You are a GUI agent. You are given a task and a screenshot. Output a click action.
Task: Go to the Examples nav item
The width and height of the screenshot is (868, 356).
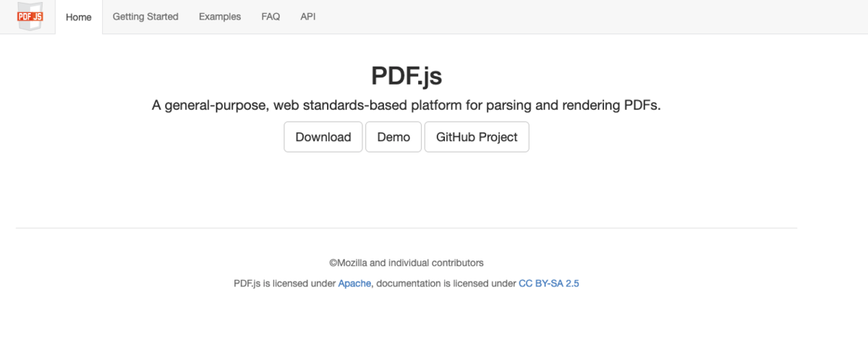coord(220,17)
